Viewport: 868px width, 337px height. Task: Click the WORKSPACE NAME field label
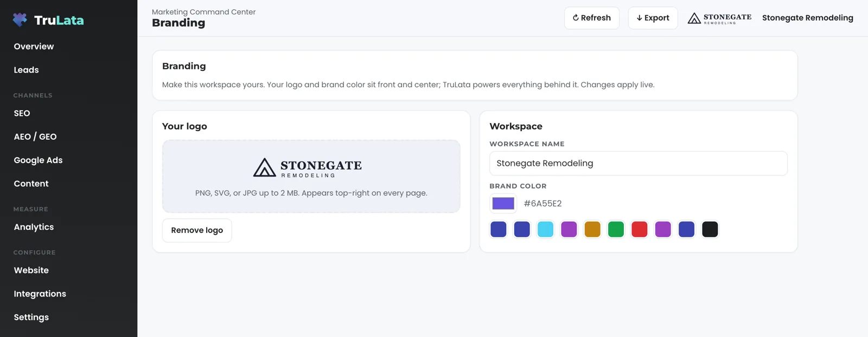[x=527, y=144]
